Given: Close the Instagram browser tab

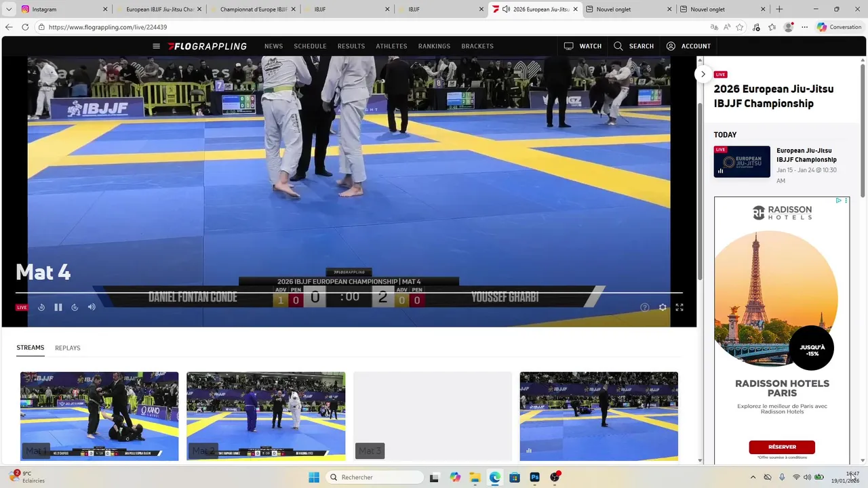Looking at the screenshot, I should [105, 9].
